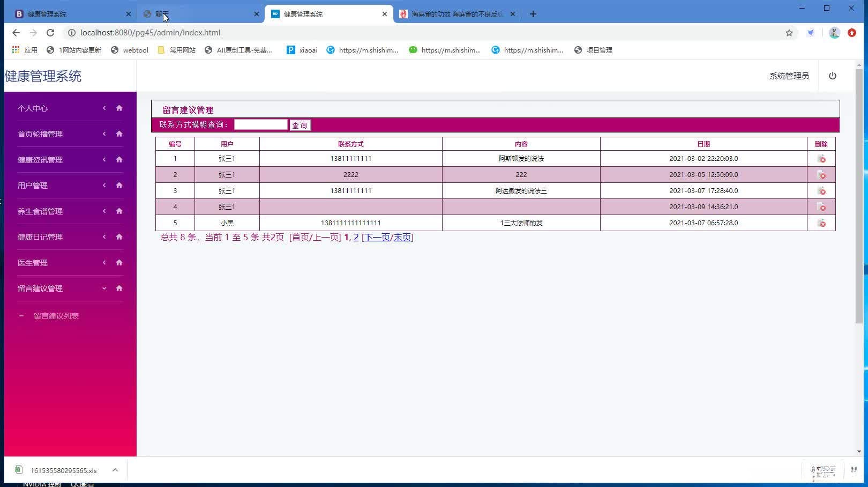Viewport: 868px width, 487px height.
Task: Expand the 医生管理 chevron
Action: [x=104, y=263]
